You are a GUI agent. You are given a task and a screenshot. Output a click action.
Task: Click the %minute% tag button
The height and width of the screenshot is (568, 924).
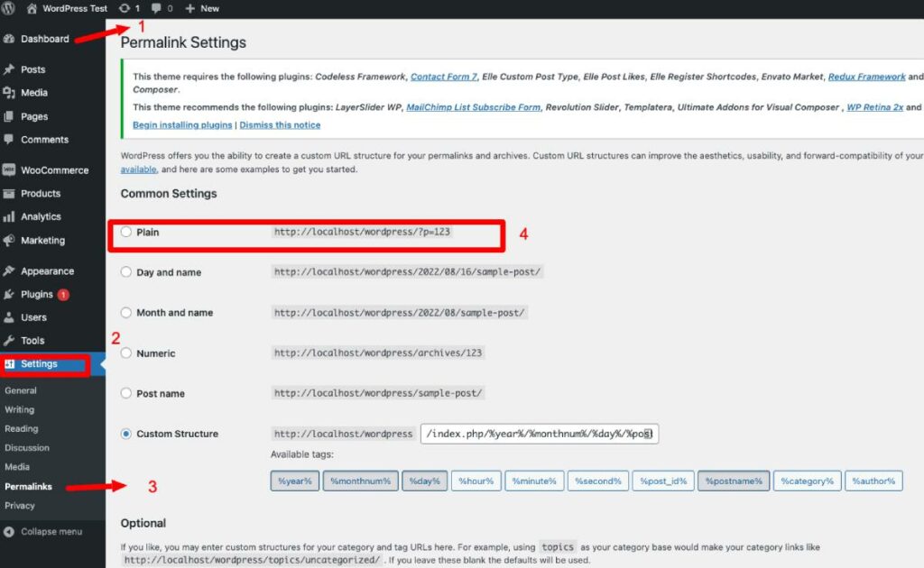click(534, 481)
